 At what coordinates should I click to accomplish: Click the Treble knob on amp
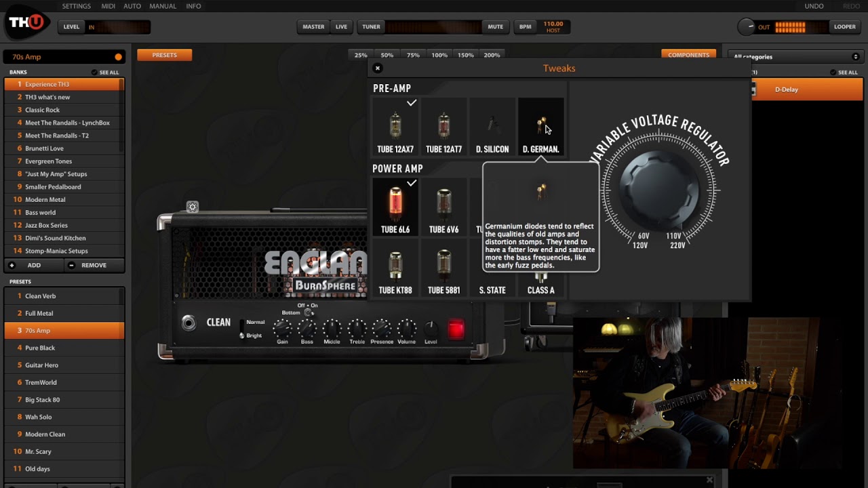tap(357, 329)
